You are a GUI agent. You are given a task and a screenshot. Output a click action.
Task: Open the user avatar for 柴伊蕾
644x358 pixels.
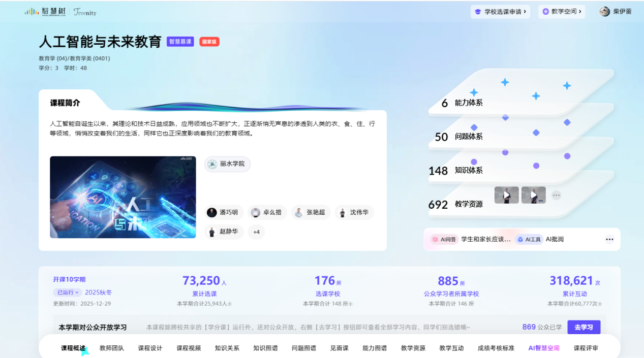pyautogui.click(x=605, y=12)
